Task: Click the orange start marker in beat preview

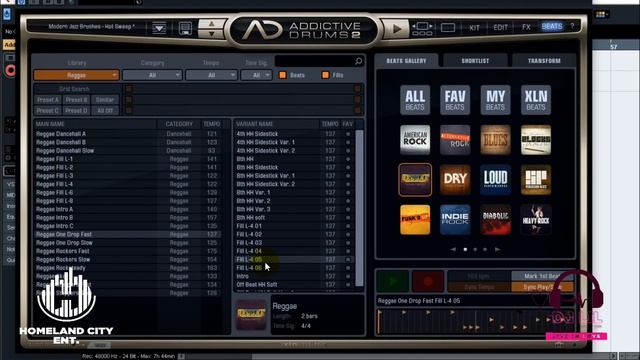Action: pos(379,322)
